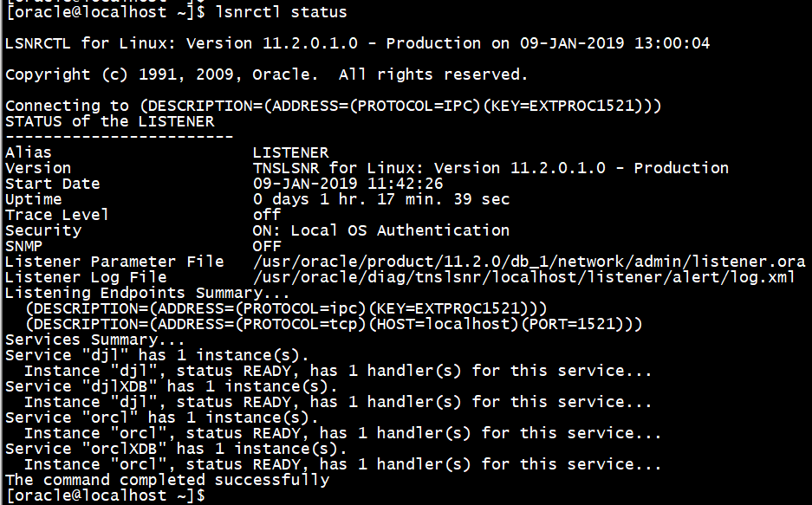Click the Uptime value text
Screen dimensions: 812x505
tap(381, 199)
